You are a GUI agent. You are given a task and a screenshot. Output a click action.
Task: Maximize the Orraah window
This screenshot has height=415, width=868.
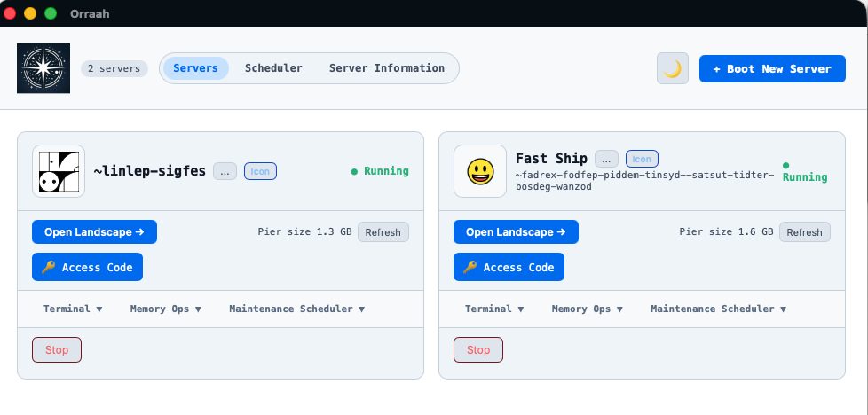tap(51, 13)
